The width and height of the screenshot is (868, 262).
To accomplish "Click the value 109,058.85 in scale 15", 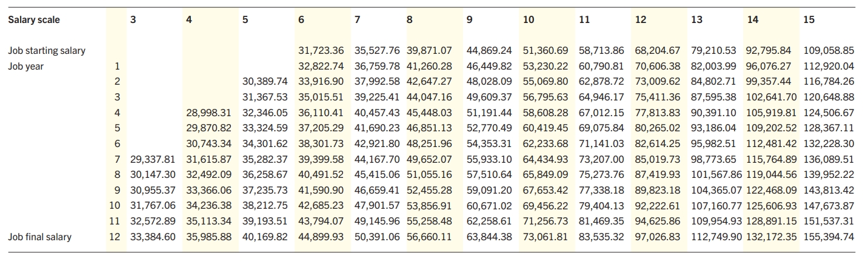I will 829,51.
